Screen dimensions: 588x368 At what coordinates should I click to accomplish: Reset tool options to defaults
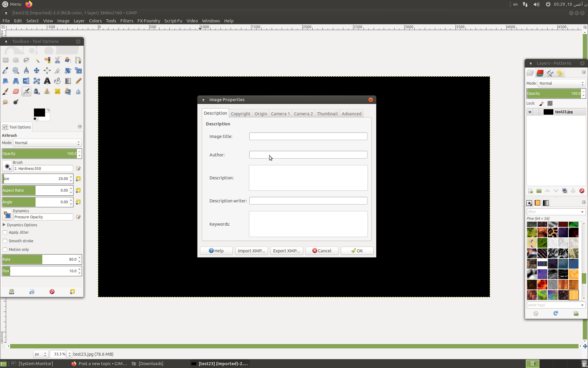[x=72, y=292]
